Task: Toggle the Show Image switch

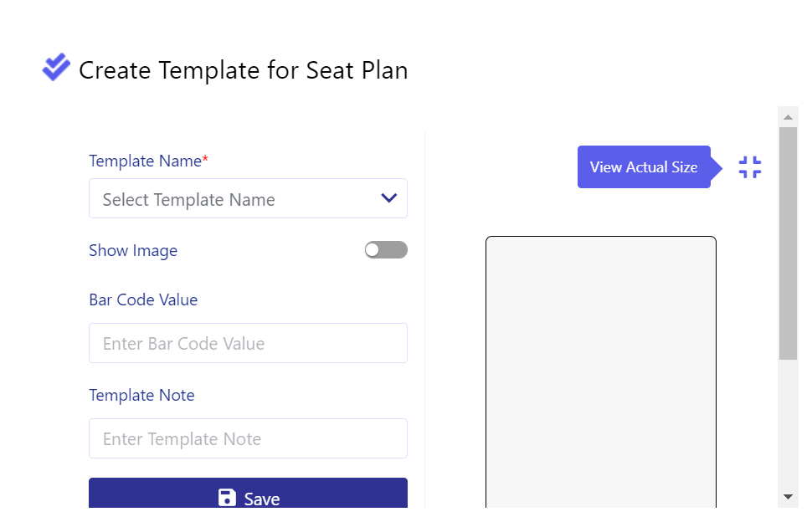Action: coord(386,250)
